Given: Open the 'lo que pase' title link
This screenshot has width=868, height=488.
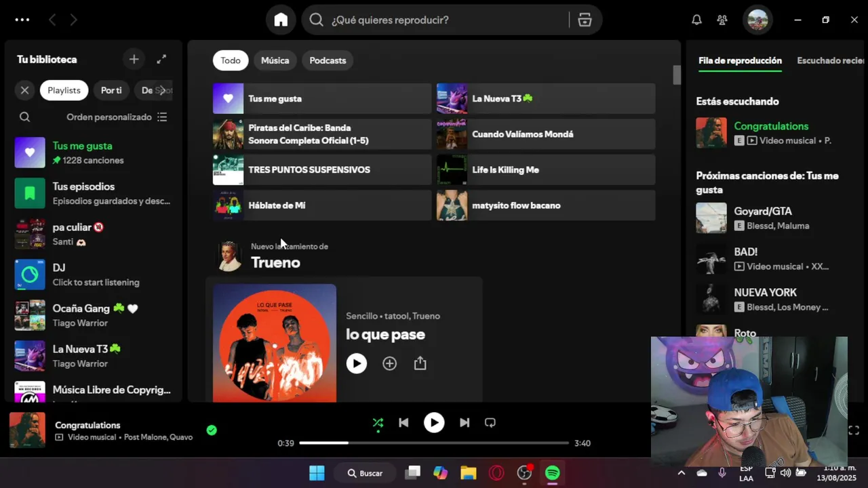Looking at the screenshot, I should [x=385, y=334].
